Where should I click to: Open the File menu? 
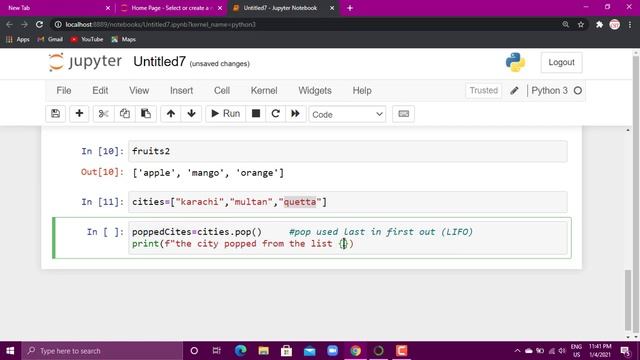pyautogui.click(x=64, y=91)
